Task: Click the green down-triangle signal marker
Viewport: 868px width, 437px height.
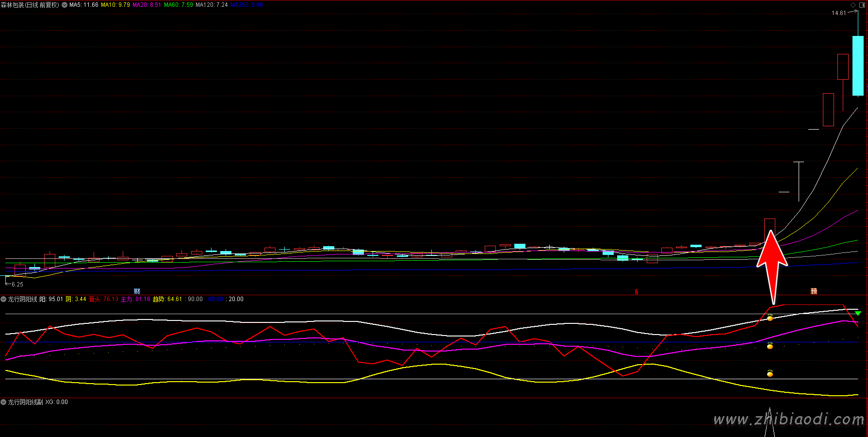Action: (858, 314)
